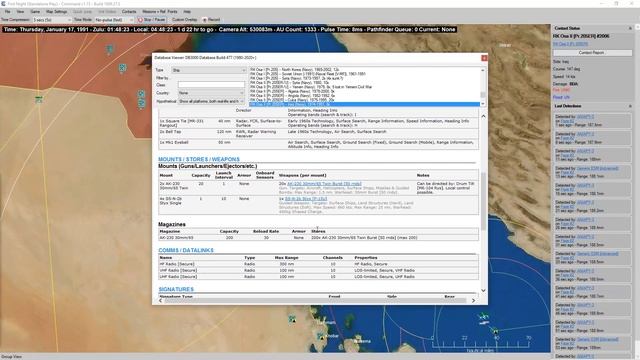Click the Flood link in Contact Status
640x360 pixels.
pyautogui.click(x=561, y=97)
